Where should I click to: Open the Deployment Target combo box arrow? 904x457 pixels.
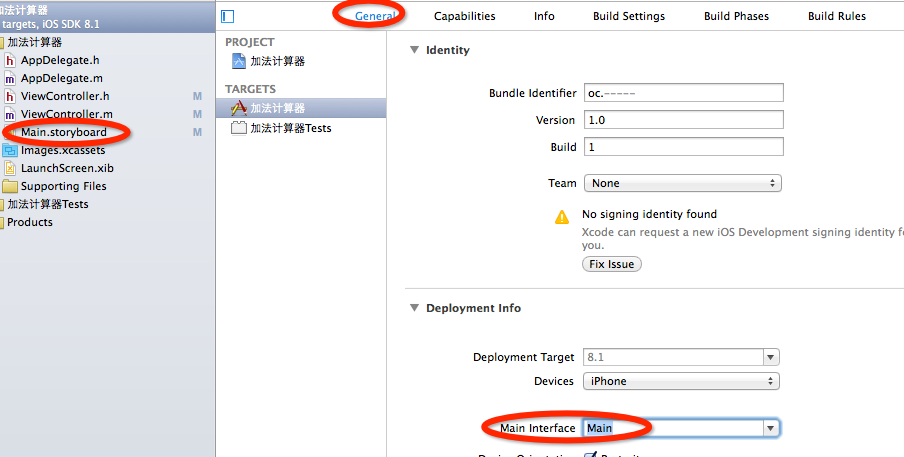pos(771,357)
